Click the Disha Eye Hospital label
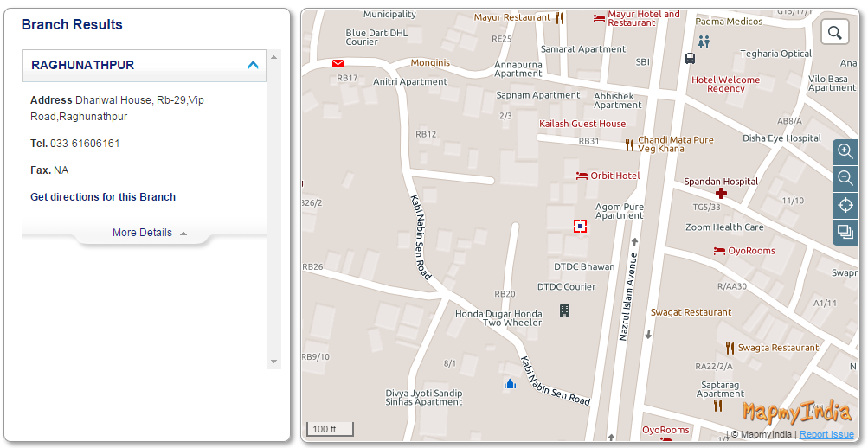 781,138
